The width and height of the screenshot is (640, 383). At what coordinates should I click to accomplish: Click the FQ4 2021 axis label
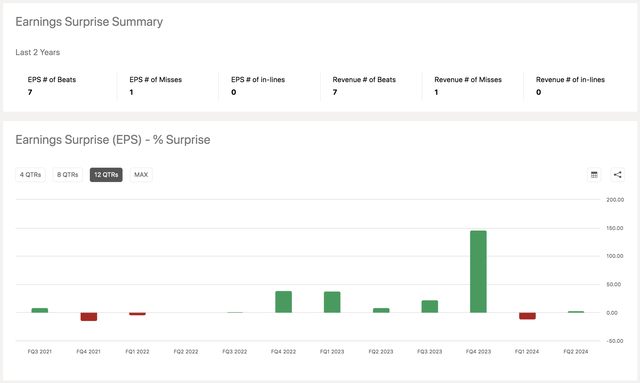(89, 352)
